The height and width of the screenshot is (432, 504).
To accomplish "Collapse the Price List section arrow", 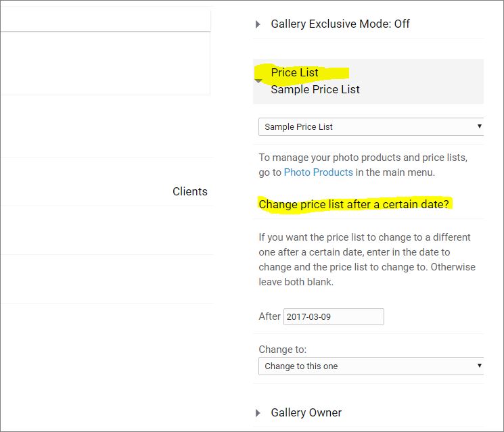I will [258, 80].
